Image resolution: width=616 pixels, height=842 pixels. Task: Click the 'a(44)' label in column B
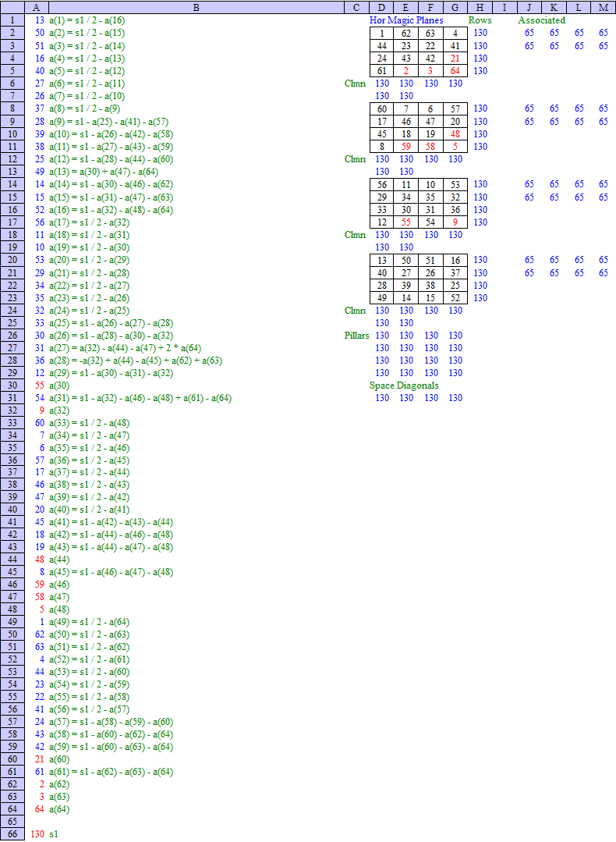point(59,560)
